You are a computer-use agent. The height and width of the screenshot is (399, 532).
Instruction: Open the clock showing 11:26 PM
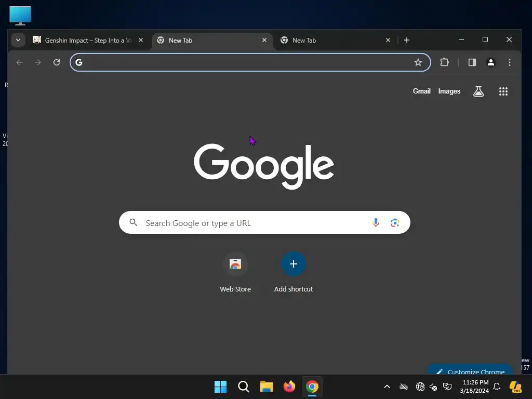(x=474, y=387)
